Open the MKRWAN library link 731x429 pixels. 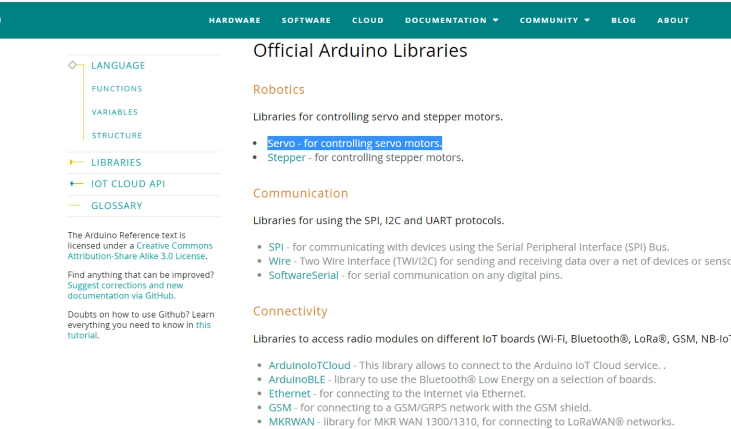(291, 422)
